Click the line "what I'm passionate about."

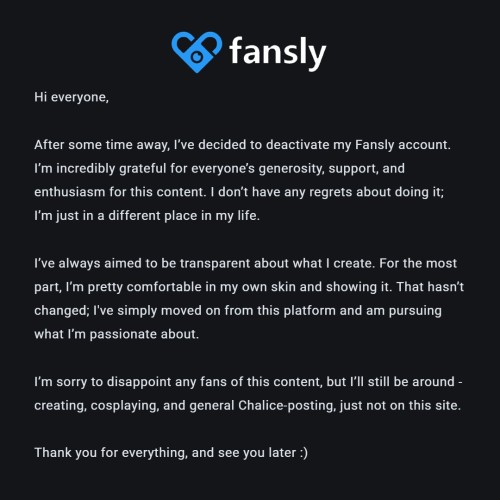click(116, 334)
